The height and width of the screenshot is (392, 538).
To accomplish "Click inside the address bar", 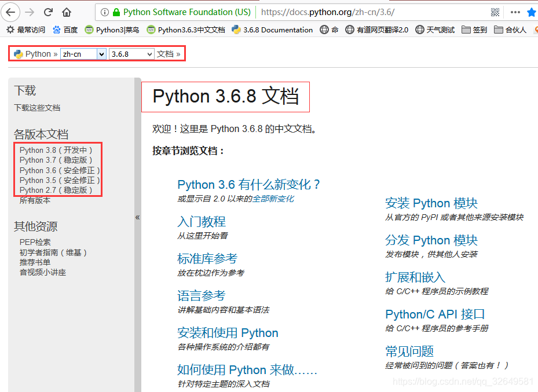I will click(347, 12).
